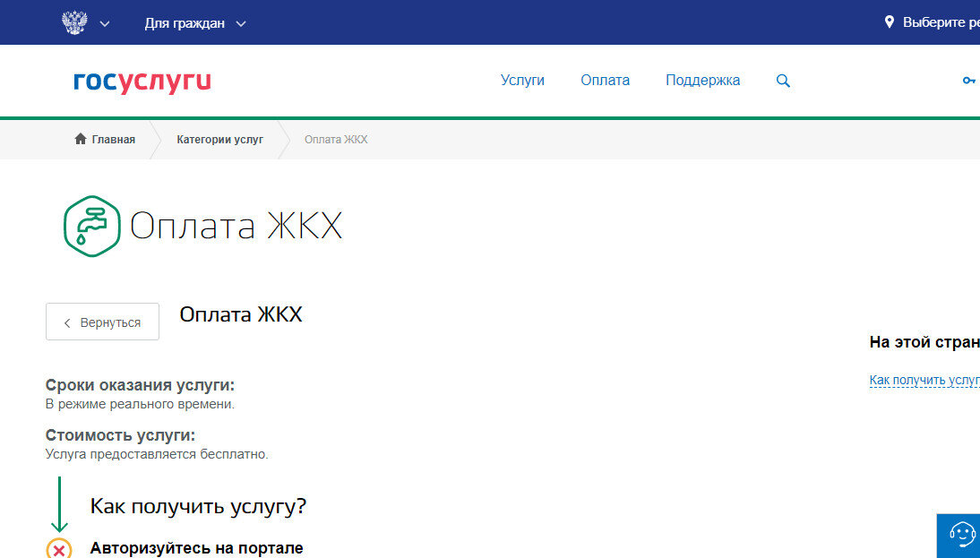This screenshot has width=980, height=558.
Task: Click the Как получить услугу? heading
Action: [198, 506]
